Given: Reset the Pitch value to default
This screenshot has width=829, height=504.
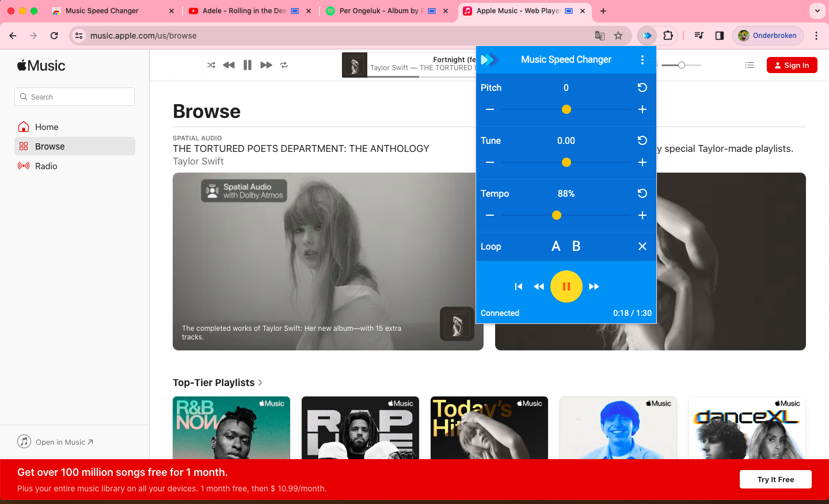Looking at the screenshot, I should point(642,87).
